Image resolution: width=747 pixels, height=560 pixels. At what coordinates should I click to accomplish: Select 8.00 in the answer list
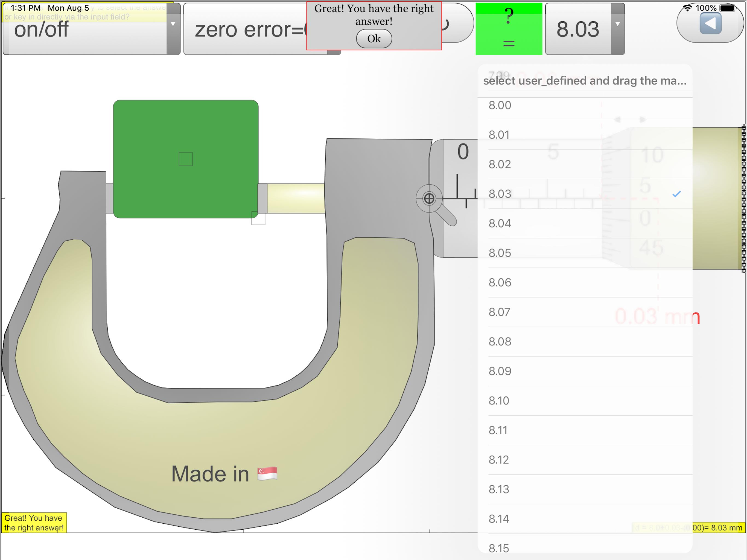pyautogui.click(x=585, y=105)
